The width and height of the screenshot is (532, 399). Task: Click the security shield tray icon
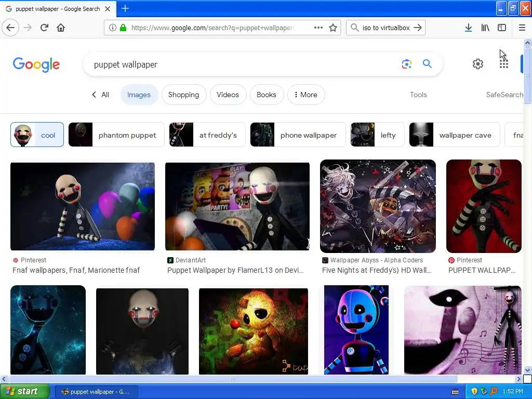pos(474,391)
